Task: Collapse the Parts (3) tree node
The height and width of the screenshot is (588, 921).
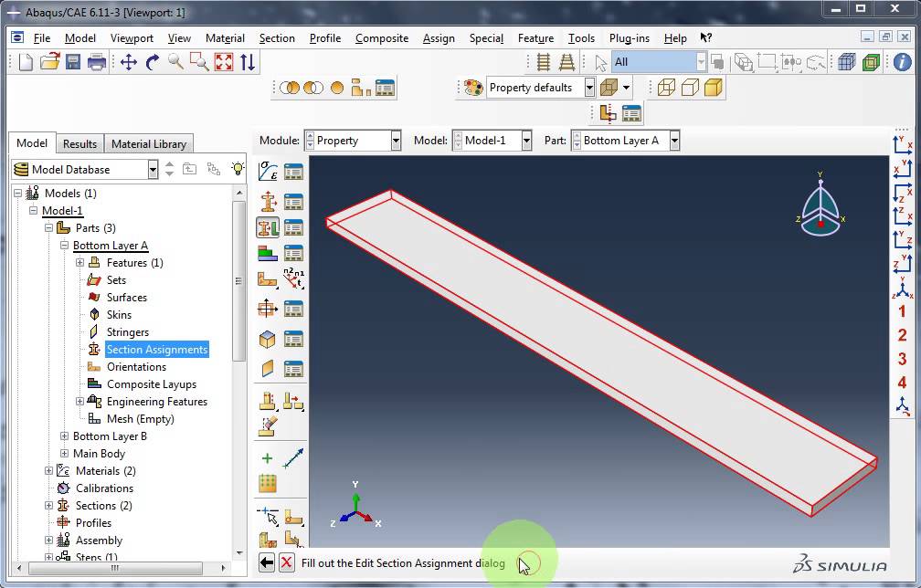Action: tap(48, 227)
